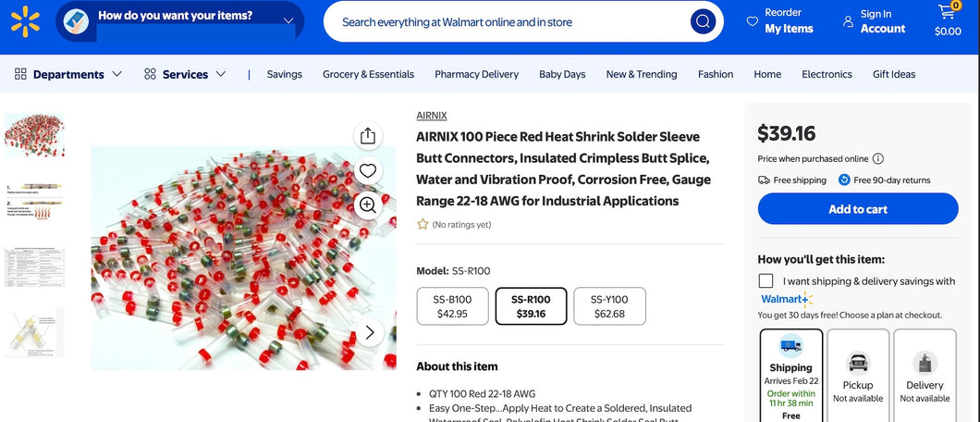Click the Add to cart button
This screenshot has width=980, height=422.
coord(857,209)
